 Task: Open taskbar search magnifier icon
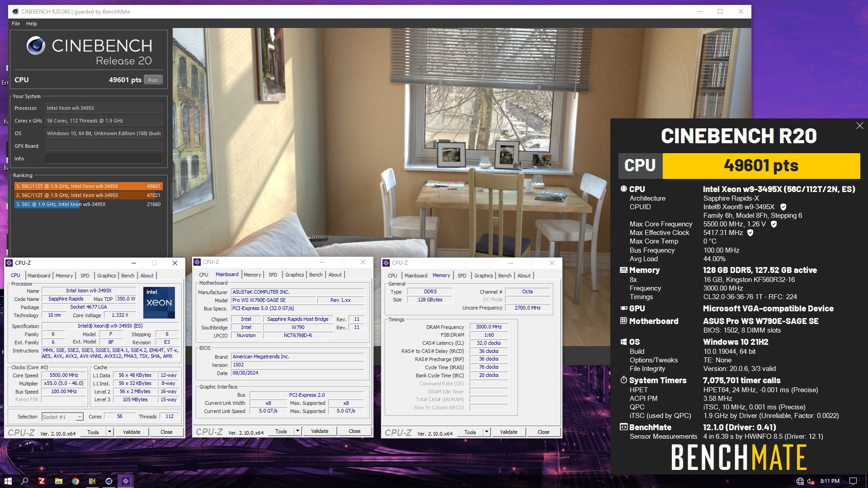(x=25, y=481)
